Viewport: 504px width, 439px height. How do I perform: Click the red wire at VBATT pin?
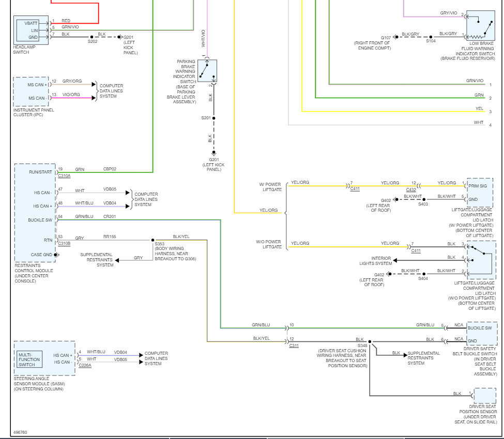coord(78,23)
